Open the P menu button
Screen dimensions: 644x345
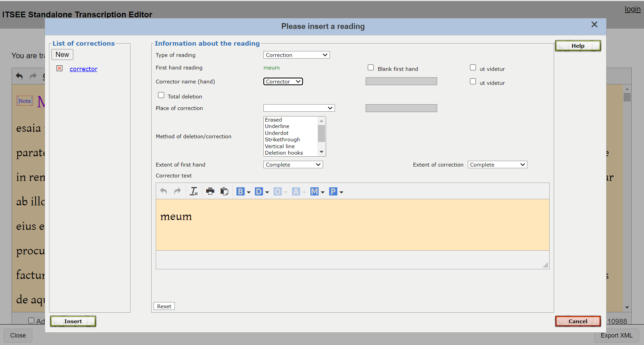pyautogui.click(x=336, y=192)
